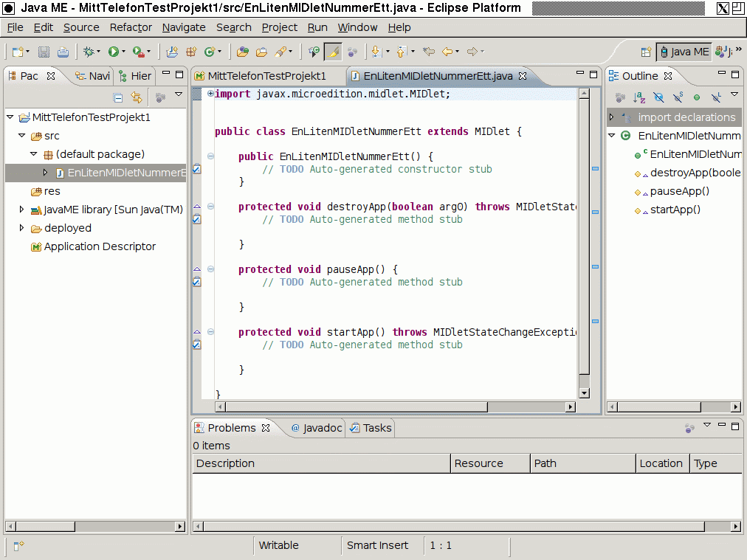Click the Outline alphabetical sort icon
747x560 pixels.
[639, 97]
